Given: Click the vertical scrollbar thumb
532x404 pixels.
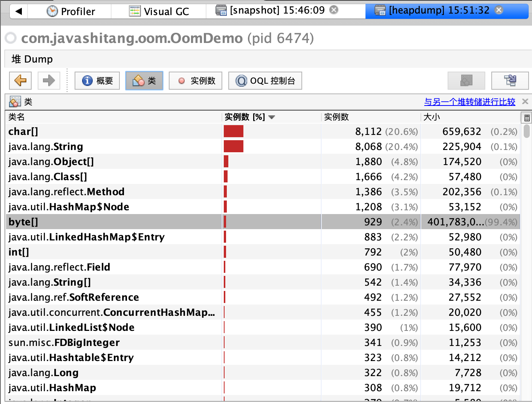Looking at the screenshot, I should [x=527, y=131].
